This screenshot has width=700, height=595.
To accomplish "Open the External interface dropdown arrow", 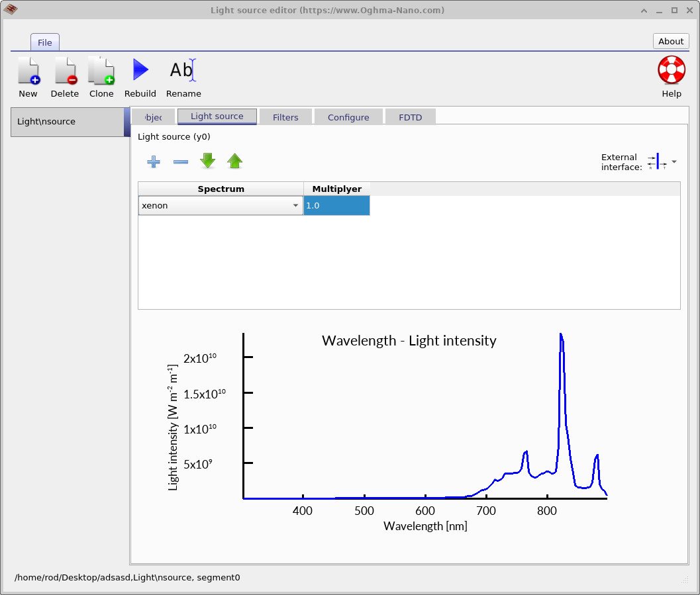I will (674, 161).
